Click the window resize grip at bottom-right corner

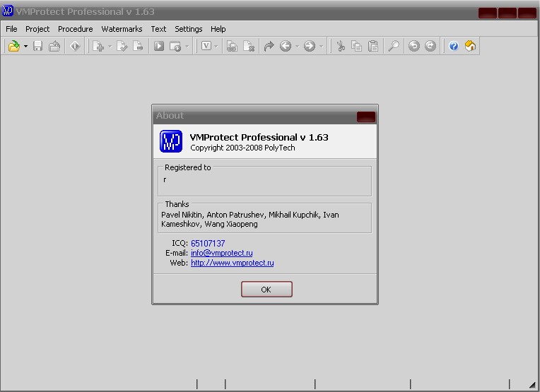point(532,385)
